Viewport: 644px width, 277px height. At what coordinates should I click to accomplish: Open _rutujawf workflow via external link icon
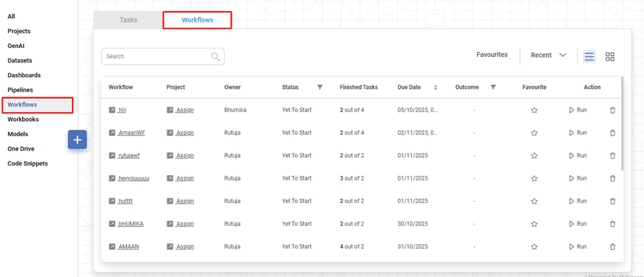point(112,156)
